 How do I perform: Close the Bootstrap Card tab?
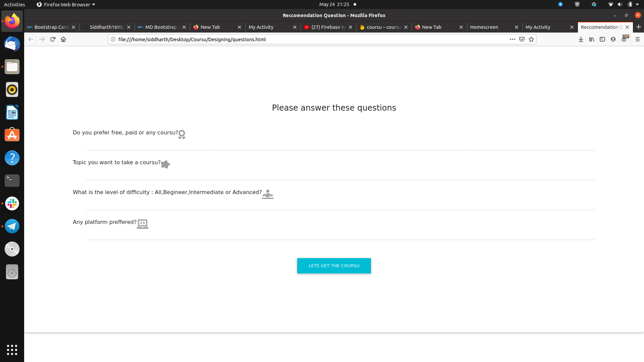(73, 27)
